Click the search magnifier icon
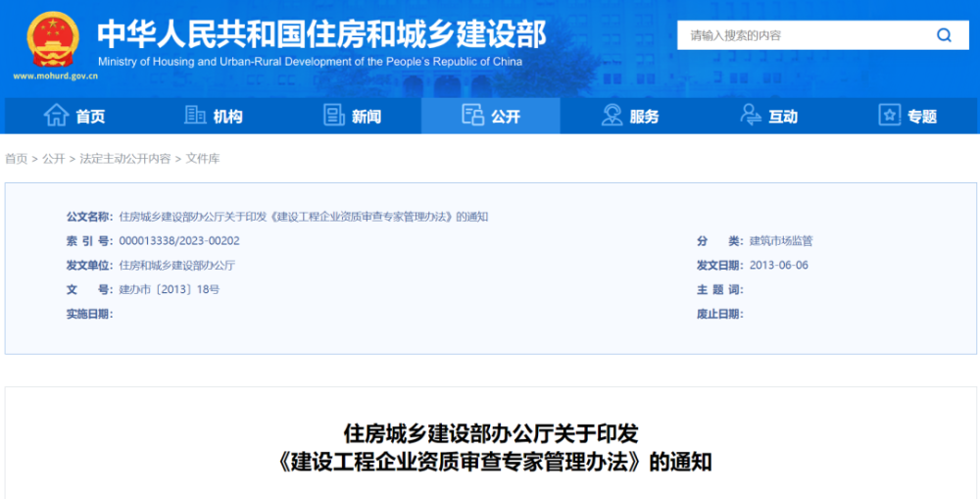The image size is (980, 499). click(944, 35)
